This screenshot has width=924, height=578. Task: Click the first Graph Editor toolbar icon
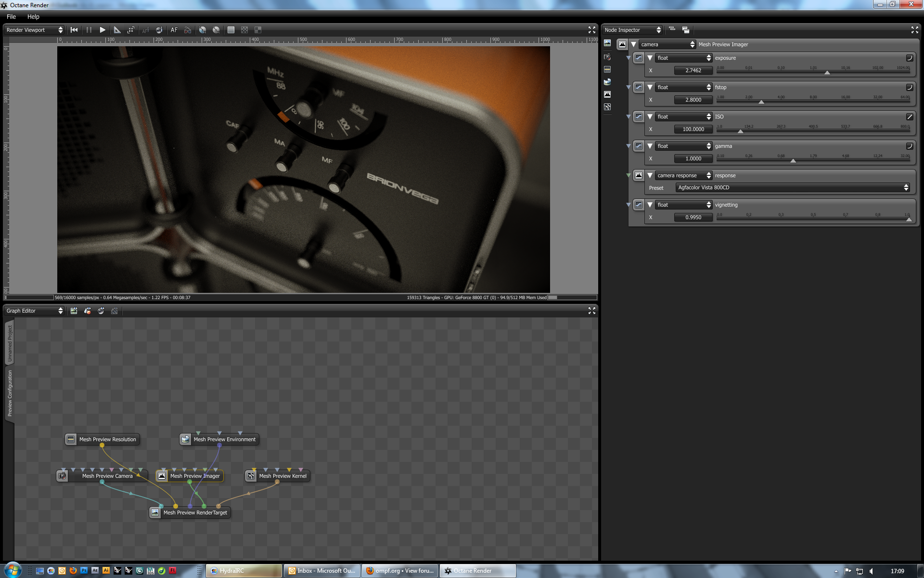coord(74,311)
